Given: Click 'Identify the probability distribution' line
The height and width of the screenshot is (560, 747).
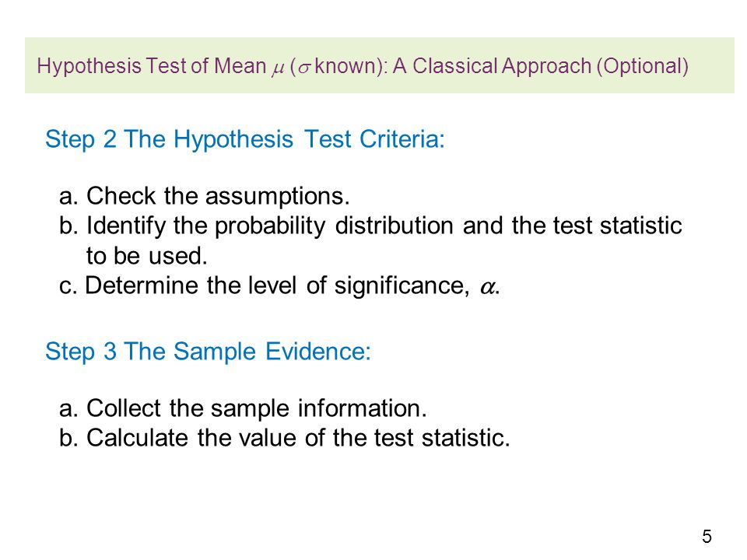Looking at the screenshot, I should click(370, 226).
